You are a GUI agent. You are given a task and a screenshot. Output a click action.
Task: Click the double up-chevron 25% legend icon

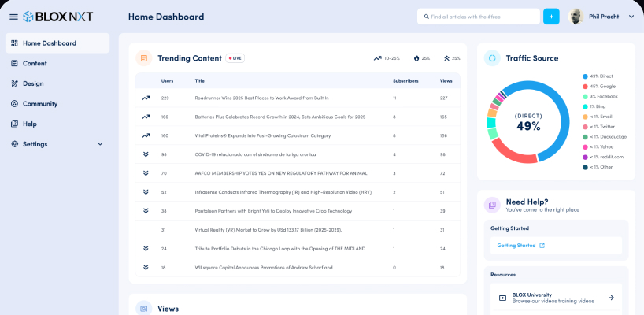(x=446, y=58)
